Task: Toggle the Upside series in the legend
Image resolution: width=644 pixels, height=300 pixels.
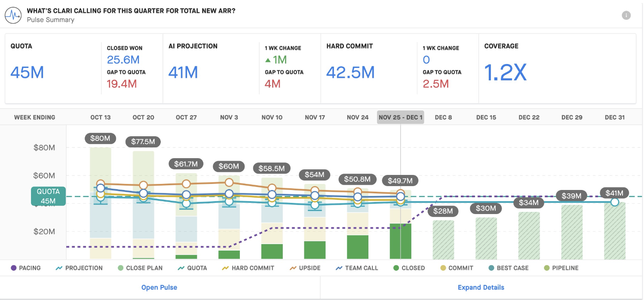Action: click(305, 268)
